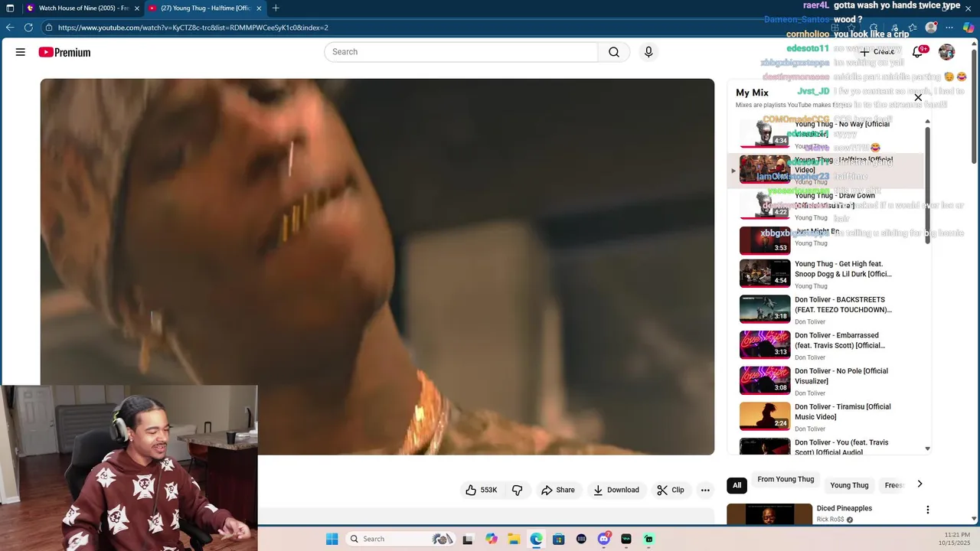The width and height of the screenshot is (980, 551).
Task: Open Task View from the taskbar
Action: 468,539
